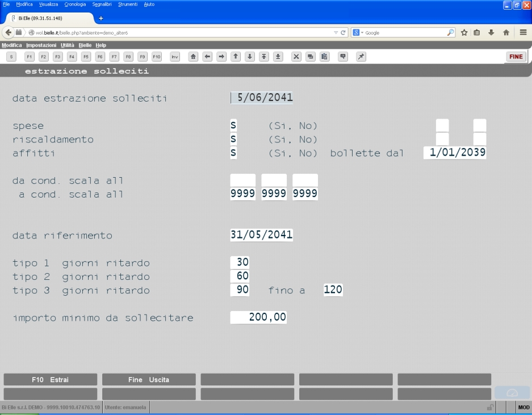Click the home arrow toolbar icon

(193, 57)
